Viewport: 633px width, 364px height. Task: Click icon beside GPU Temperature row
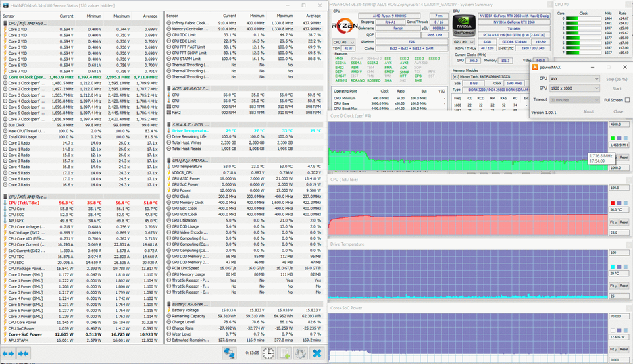tap(169, 167)
